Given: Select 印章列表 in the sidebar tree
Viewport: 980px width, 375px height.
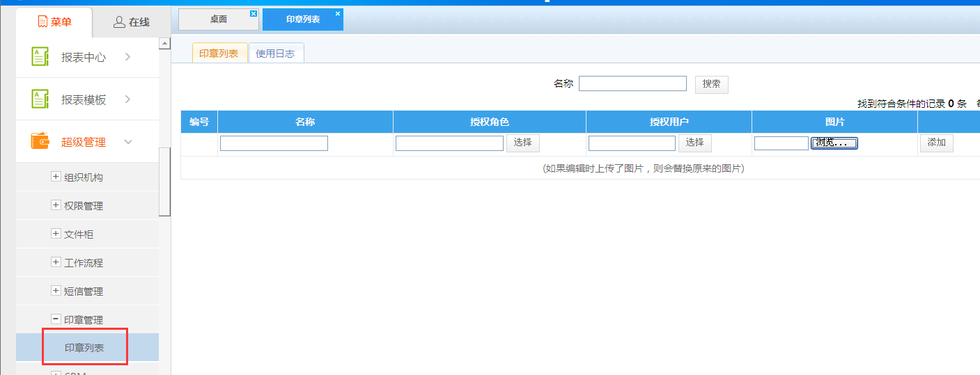Looking at the screenshot, I should pos(88,347).
